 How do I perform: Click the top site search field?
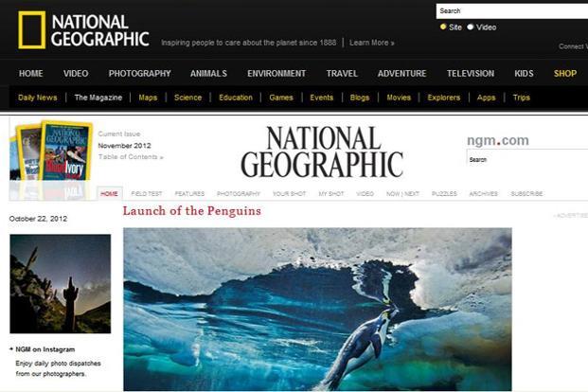512,11
